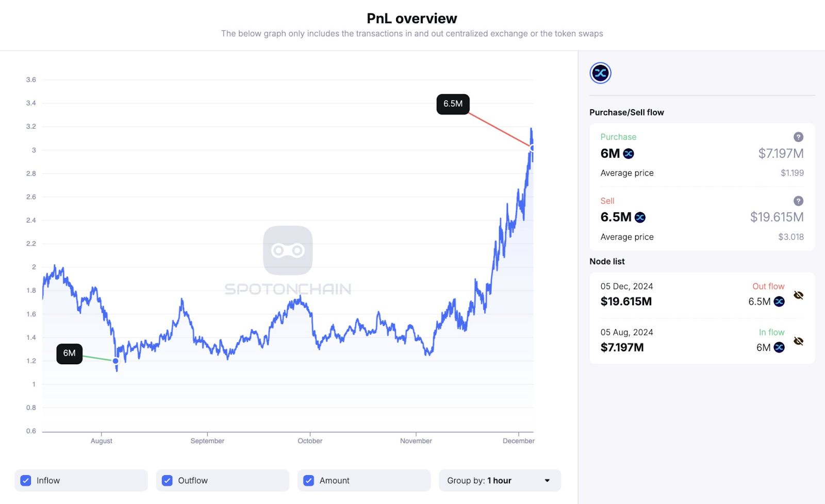Click token icon in 05 Aug in flow row
The height and width of the screenshot is (504, 825).
pos(779,347)
